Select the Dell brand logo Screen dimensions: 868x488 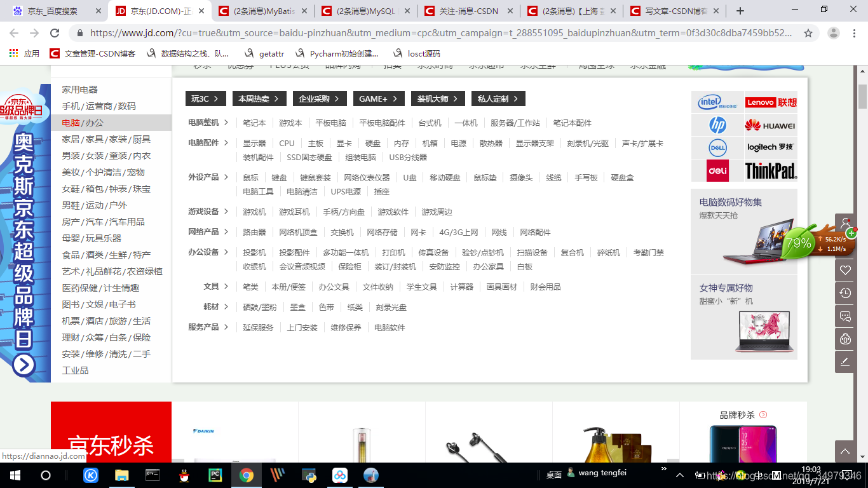tap(717, 147)
